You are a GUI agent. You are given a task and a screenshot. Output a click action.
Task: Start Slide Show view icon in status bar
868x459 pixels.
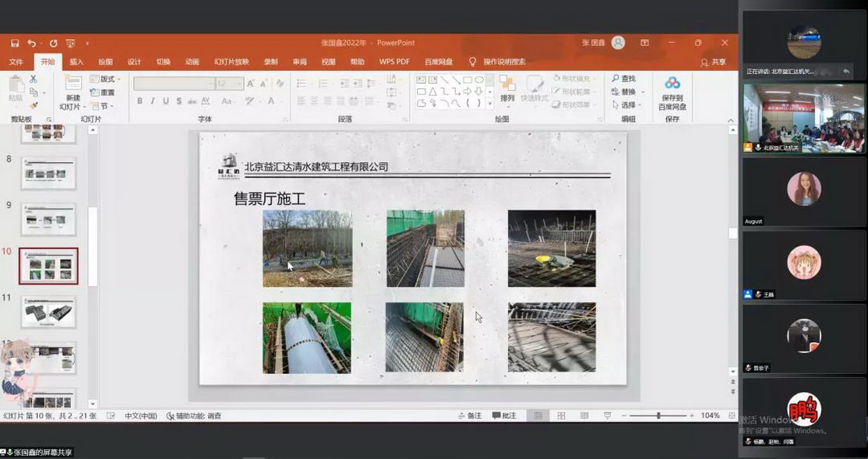pyautogui.click(x=607, y=416)
